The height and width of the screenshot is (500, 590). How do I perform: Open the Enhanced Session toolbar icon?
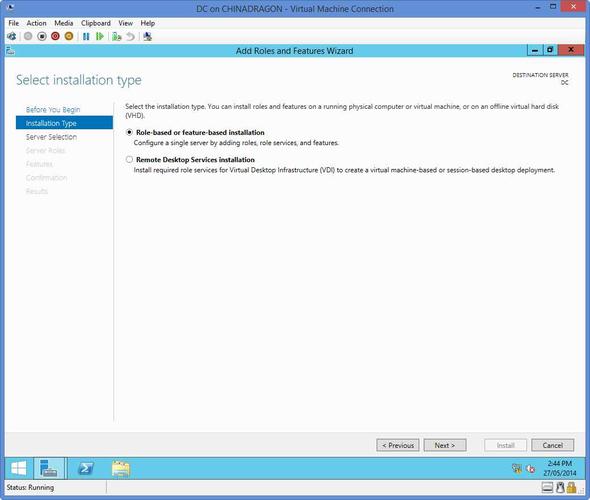148,36
